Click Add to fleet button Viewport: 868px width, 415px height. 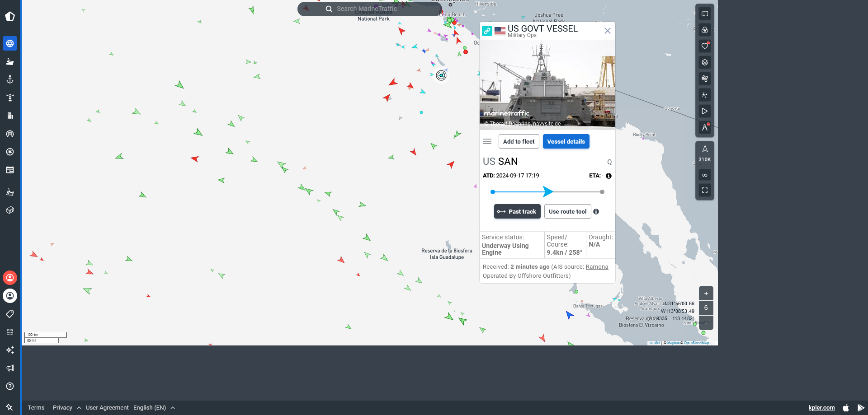[519, 141]
